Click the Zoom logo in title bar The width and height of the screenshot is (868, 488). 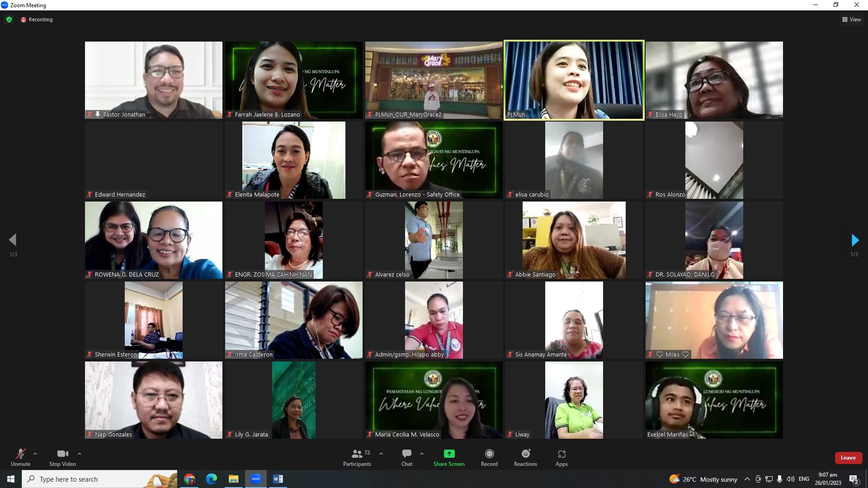tap(5, 5)
